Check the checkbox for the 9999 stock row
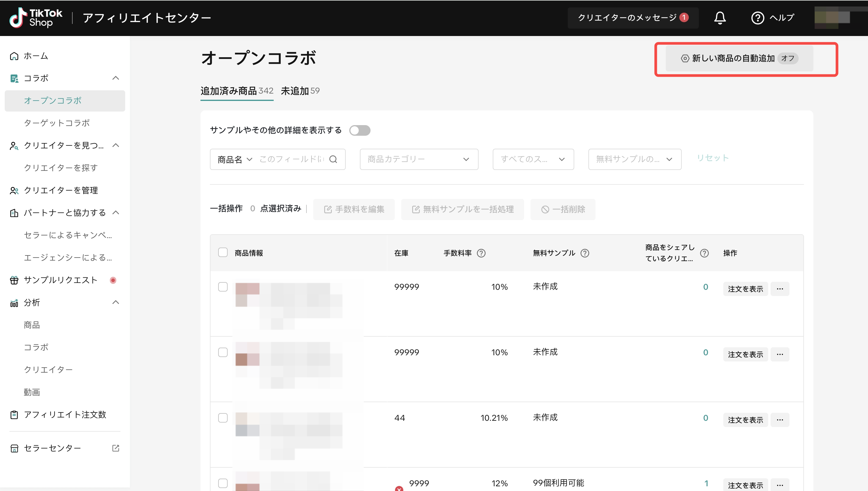 pyautogui.click(x=223, y=483)
